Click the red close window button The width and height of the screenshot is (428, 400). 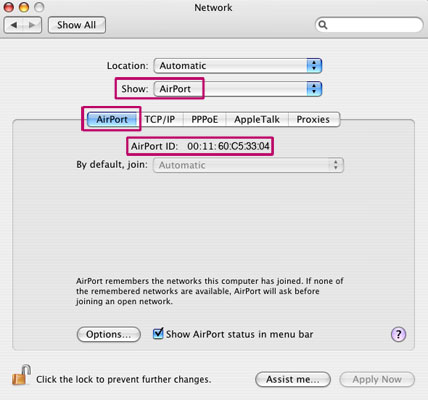[x=8, y=7]
